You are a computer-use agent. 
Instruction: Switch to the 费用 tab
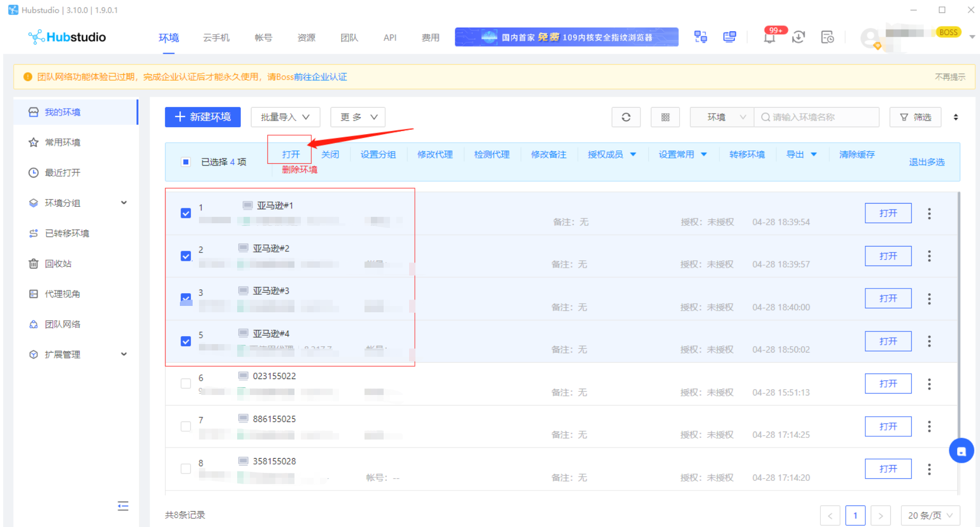click(431, 38)
